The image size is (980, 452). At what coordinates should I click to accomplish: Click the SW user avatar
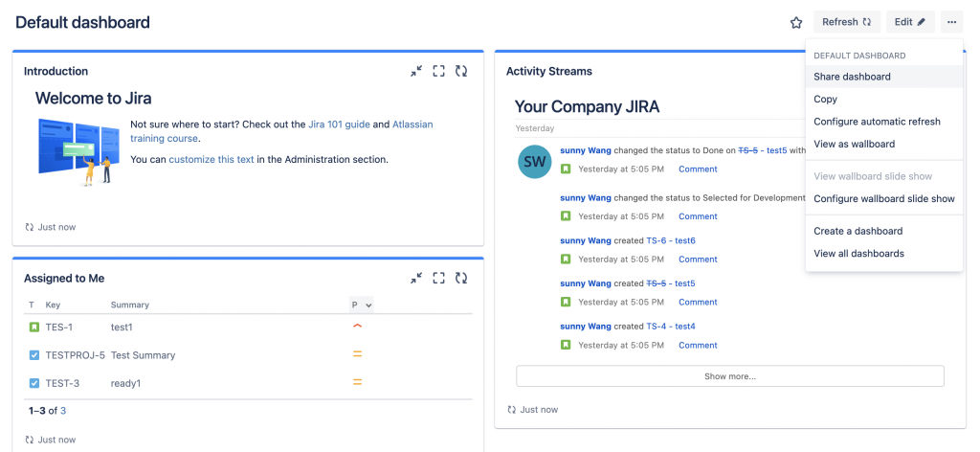[535, 161]
